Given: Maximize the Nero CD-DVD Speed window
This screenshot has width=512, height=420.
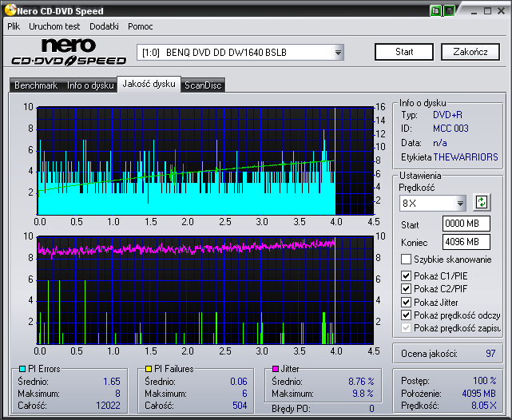Looking at the screenshot, I should point(487,11).
